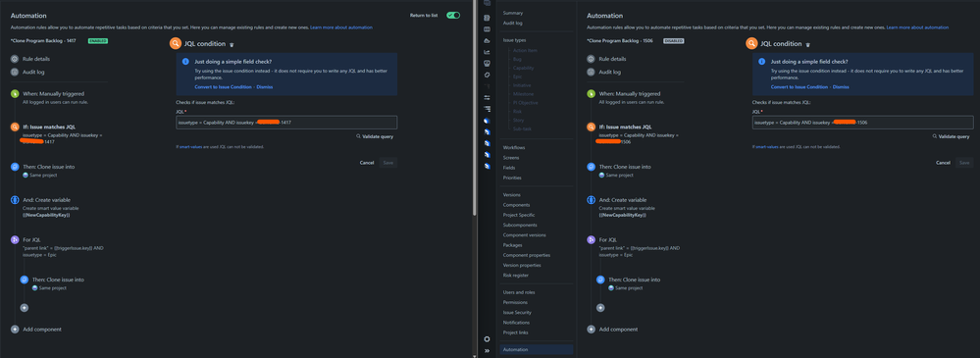Click the ENABLED status badge
The height and width of the screenshot is (358, 980).
98,40
